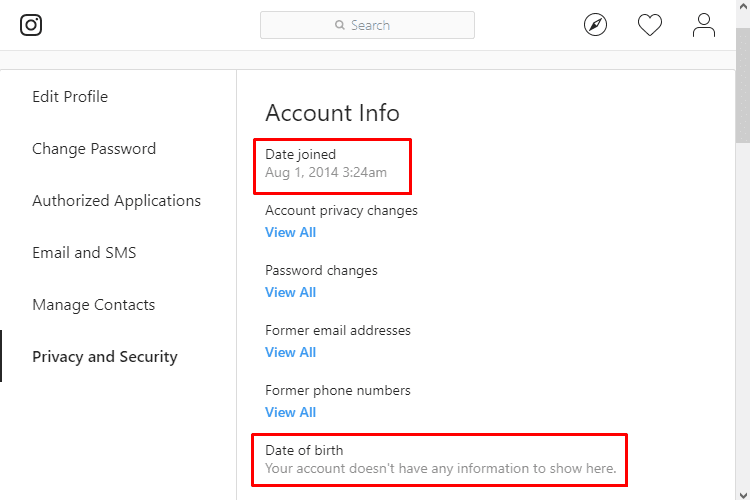Click the magnifier icon in search box

(x=340, y=25)
